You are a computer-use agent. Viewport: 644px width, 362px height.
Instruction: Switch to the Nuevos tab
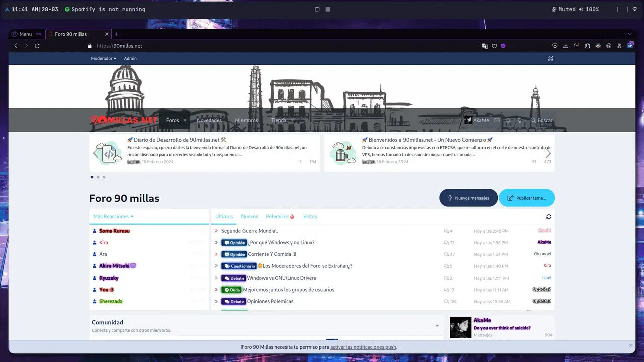point(250,216)
